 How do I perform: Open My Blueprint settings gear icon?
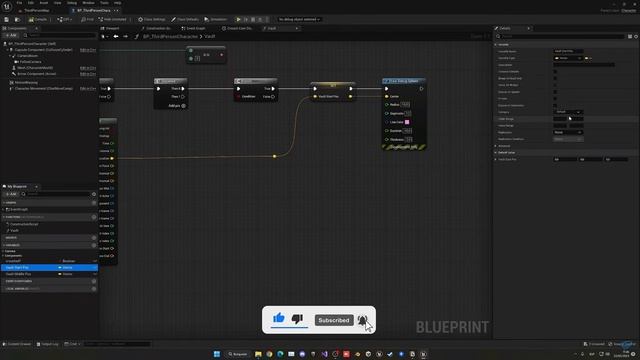tap(94, 194)
